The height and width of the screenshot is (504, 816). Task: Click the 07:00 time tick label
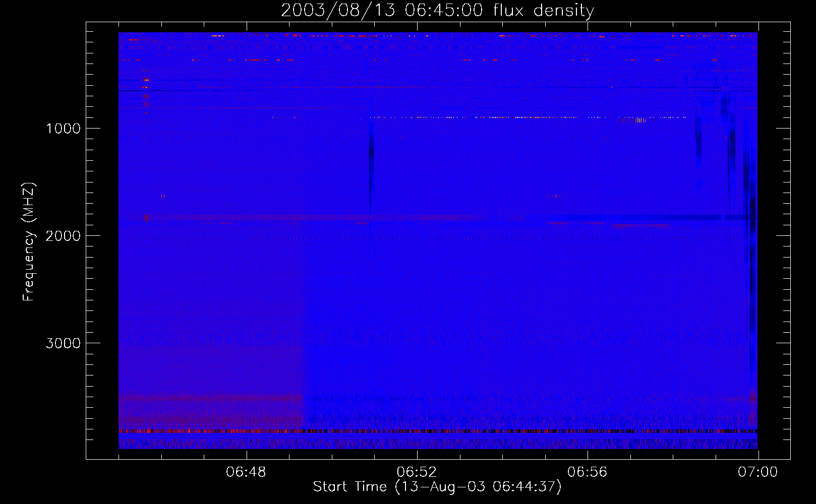click(x=757, y=472)
